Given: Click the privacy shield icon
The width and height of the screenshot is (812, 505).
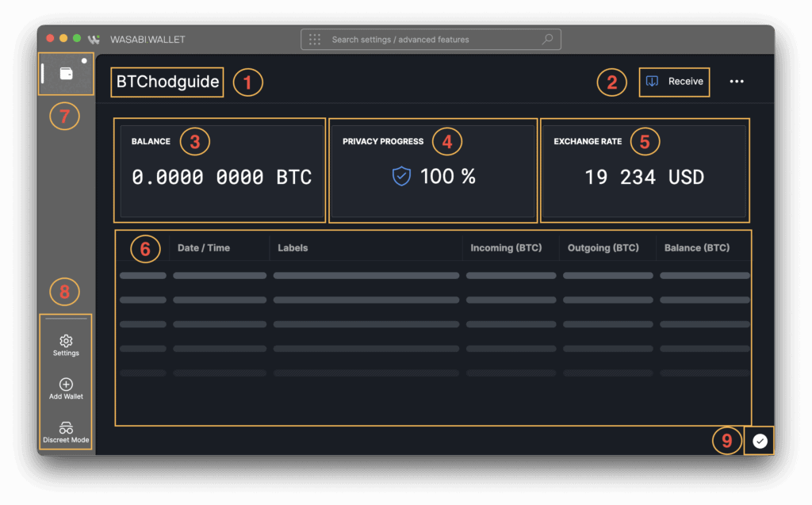Looking at the screenshot, I should click(402, 177).
